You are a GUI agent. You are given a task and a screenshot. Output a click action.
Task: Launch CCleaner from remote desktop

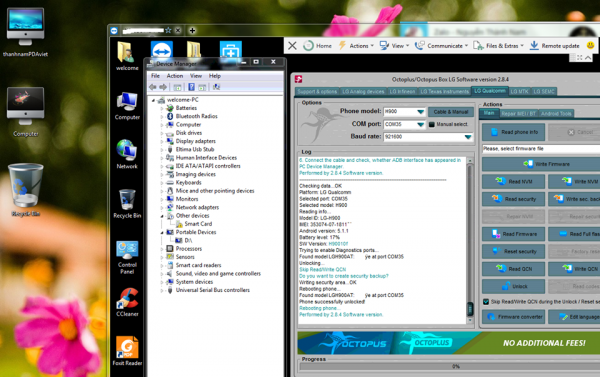point(127,302)
